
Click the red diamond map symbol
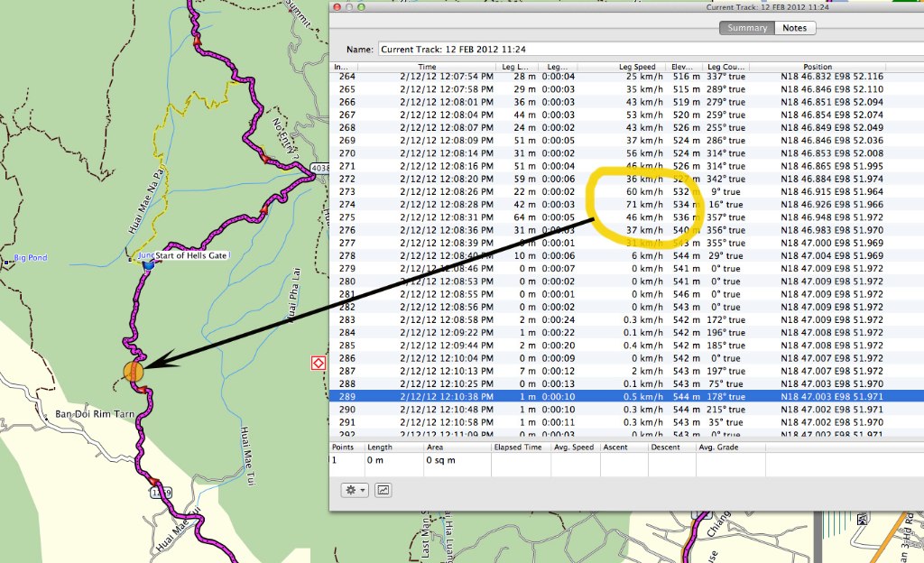coord(318,363)
